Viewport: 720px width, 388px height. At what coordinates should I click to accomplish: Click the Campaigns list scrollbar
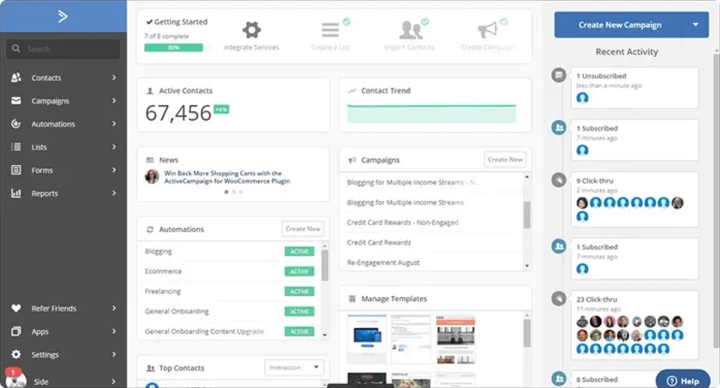point(527,215)
